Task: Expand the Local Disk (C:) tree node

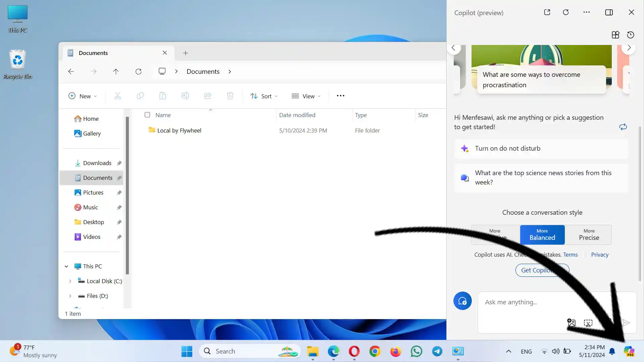Action: (x=70, y=281)
